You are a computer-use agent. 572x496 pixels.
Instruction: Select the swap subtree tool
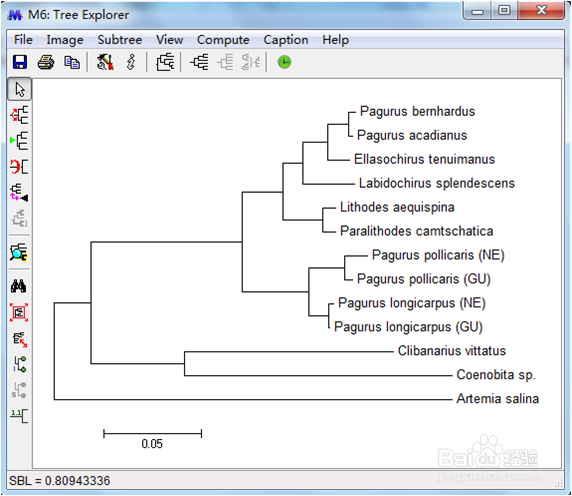(19, 167)
